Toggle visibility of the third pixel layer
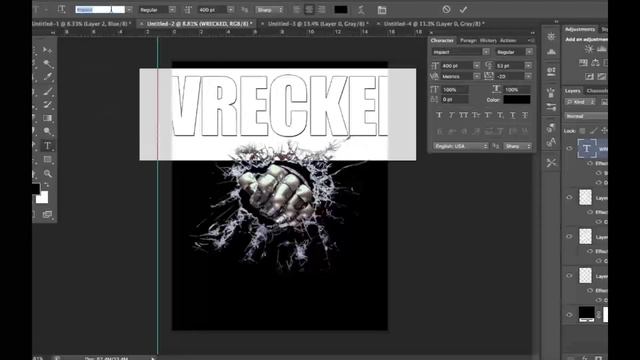Viewport: 640px width, 360px height. pos(569,276)
